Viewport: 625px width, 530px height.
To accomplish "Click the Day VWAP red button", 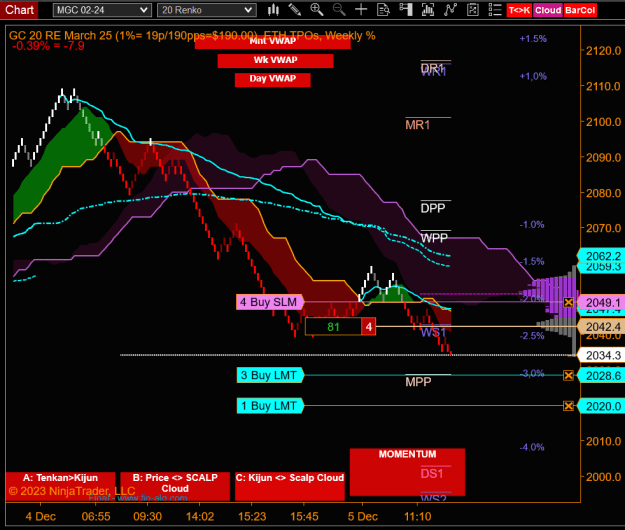I will click(273, 79).
